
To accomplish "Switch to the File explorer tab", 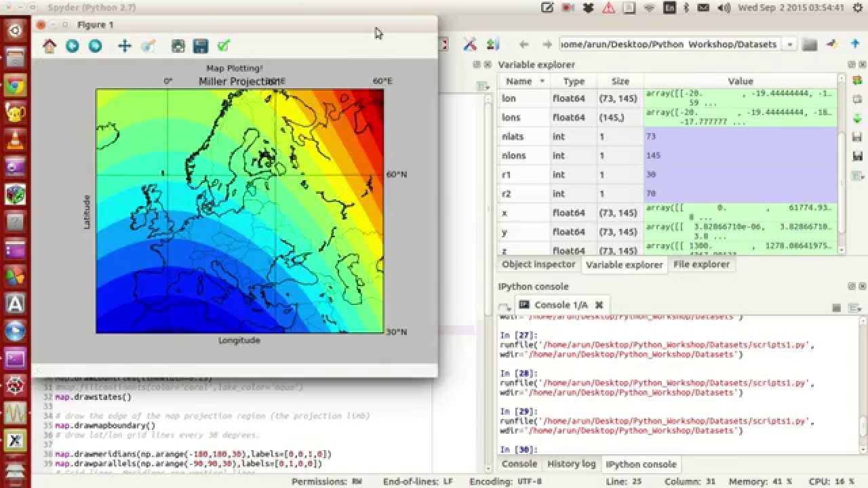I will 701,264.
